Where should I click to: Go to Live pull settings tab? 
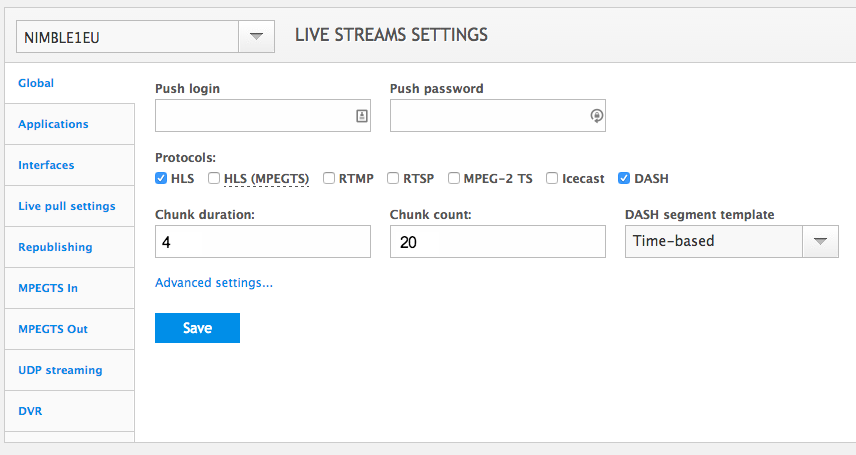tap(67, 206)
